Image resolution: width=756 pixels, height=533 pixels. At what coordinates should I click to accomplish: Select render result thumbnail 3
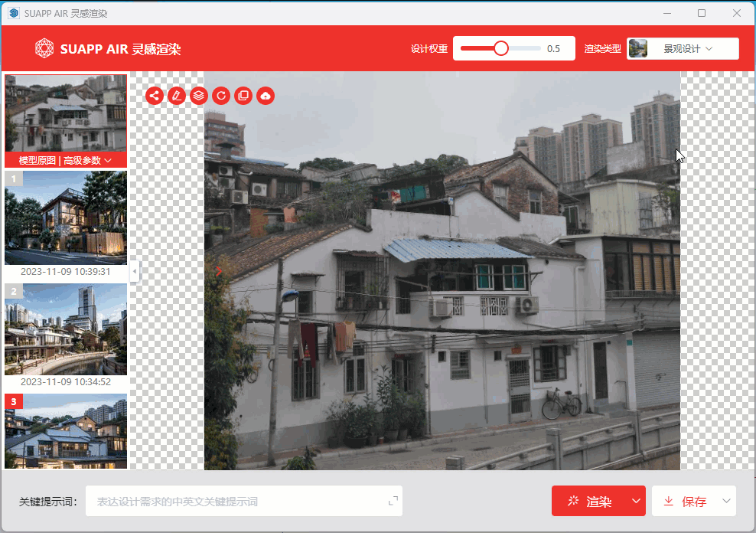[x=66, y=431]
